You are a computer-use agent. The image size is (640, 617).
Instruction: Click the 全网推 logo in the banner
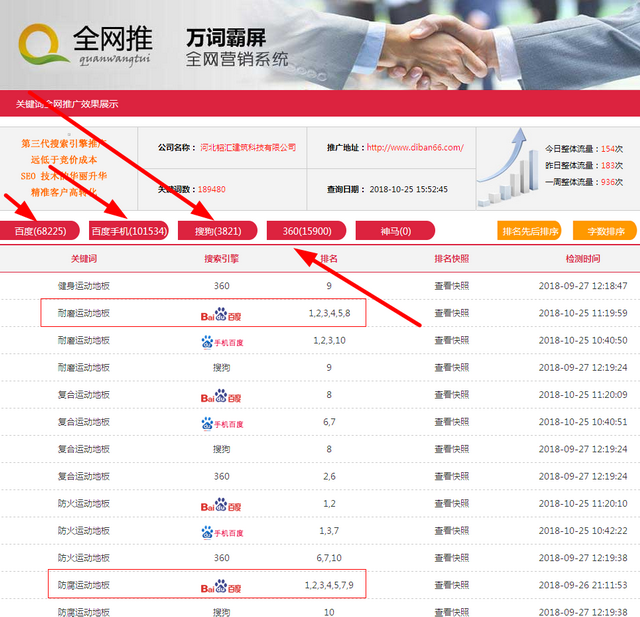pyautogui.click(x=86, y=45)
